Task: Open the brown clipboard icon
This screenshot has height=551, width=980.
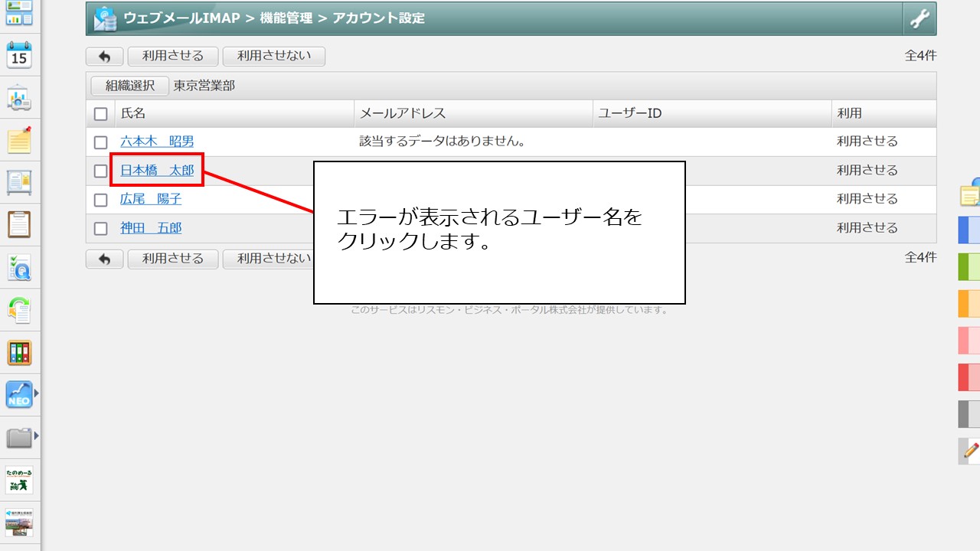Action: pyautogui.click(x=19, y=224)
